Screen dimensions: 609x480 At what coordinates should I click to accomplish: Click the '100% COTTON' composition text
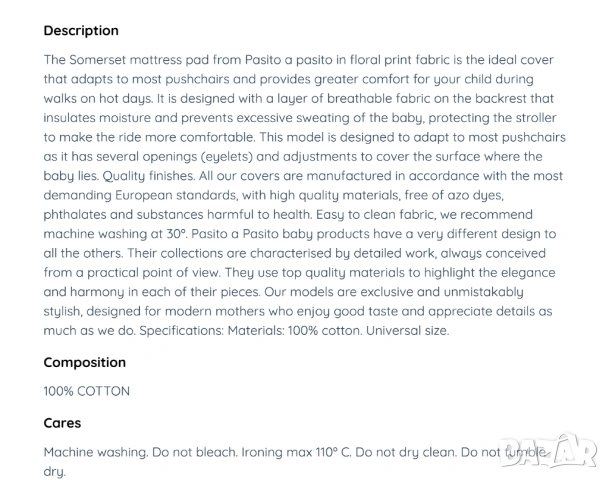coord(87,391)
